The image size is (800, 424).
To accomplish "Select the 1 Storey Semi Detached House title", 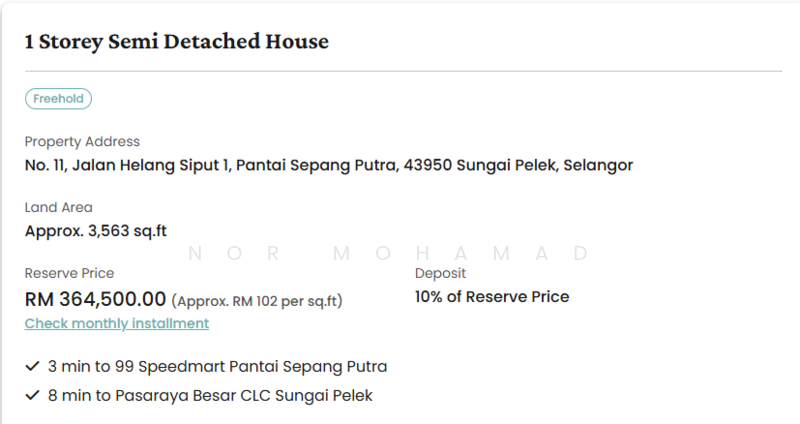I will [x=177, y=42].
